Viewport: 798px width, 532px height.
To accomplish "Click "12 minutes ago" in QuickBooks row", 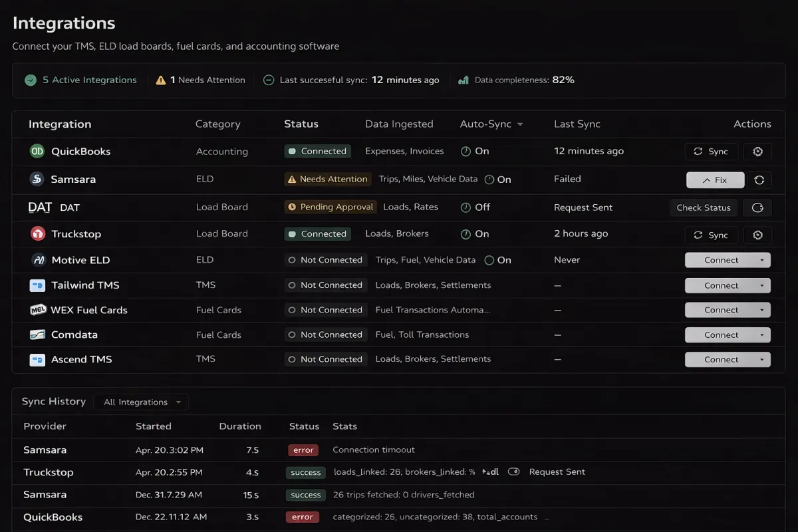I will 589,151.
